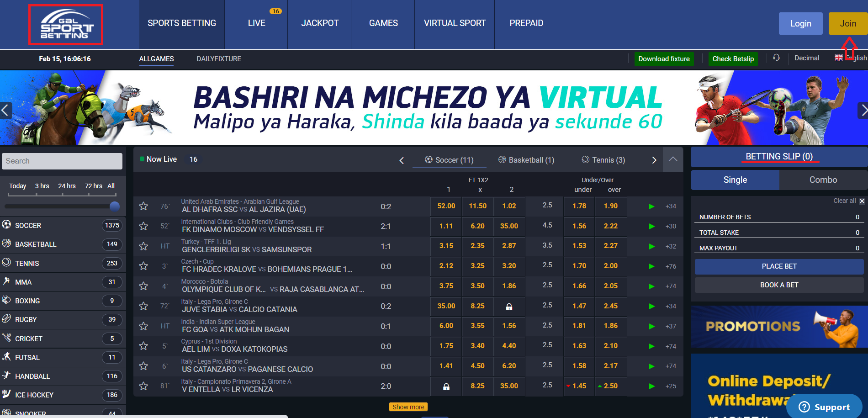Click Show more live matches
The height and width of the screenshot is (418, 868).
point(408,407)
